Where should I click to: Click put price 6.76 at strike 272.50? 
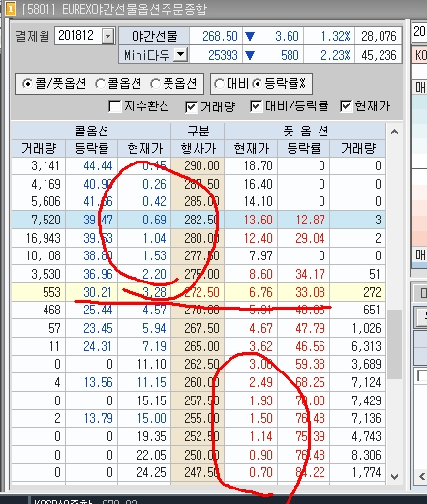point(251,292)
